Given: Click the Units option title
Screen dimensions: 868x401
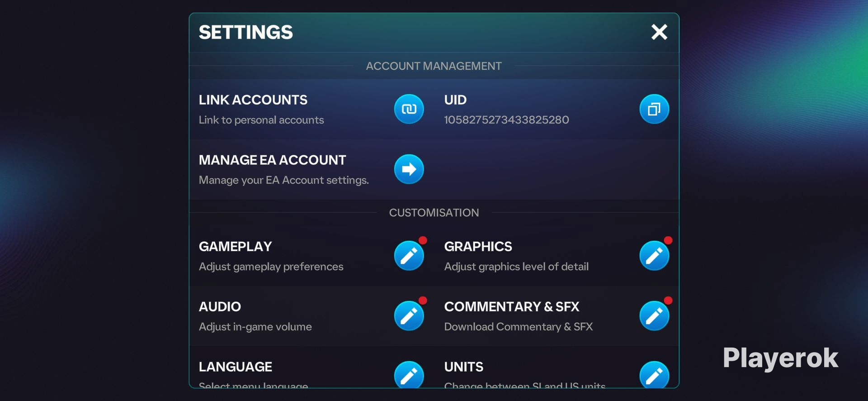Looking at the screenshot, I should coord(463,367).
